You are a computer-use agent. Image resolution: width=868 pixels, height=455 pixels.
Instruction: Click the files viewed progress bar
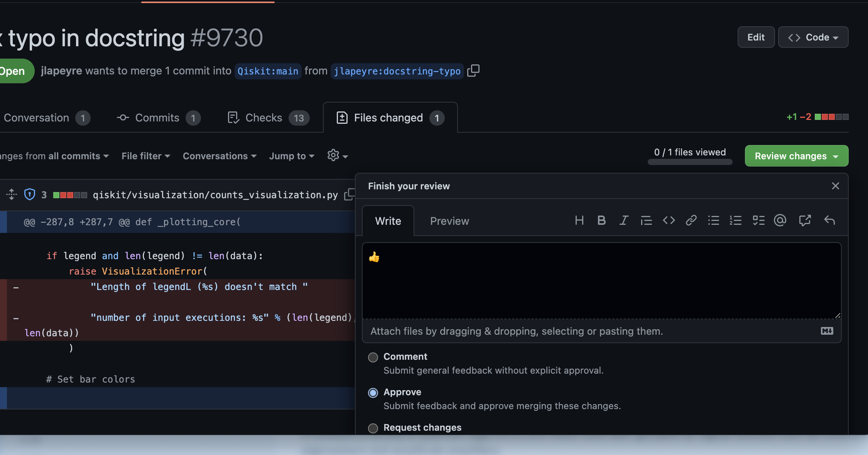point(690,162)
